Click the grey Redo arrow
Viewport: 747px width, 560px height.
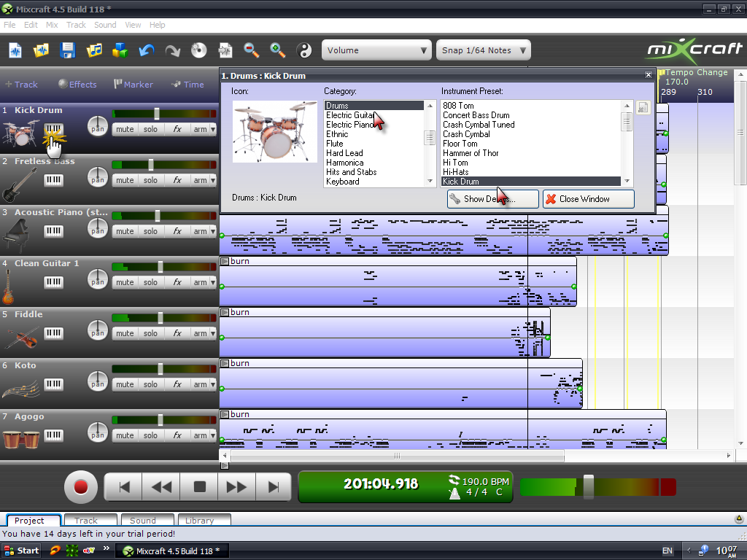172,50
